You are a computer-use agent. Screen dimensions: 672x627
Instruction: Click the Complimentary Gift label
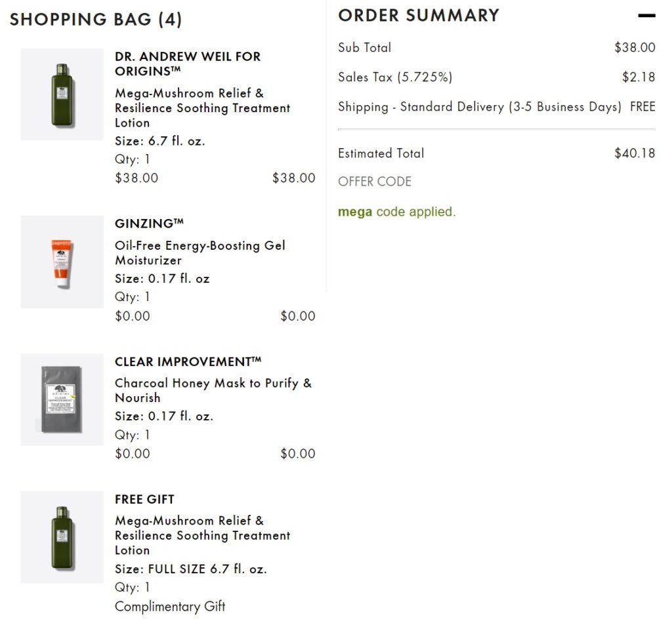click(x=170, y=607)
